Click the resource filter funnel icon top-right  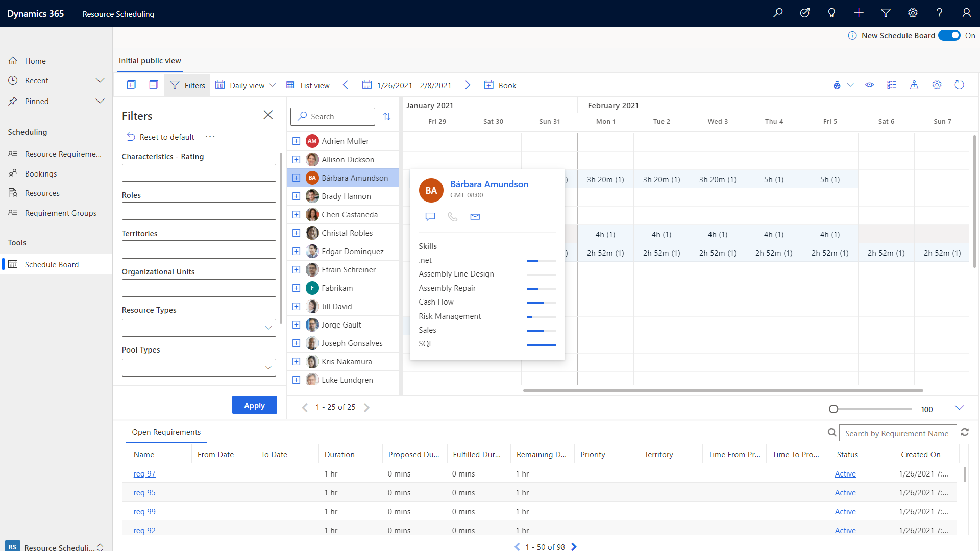coord(885,13)
